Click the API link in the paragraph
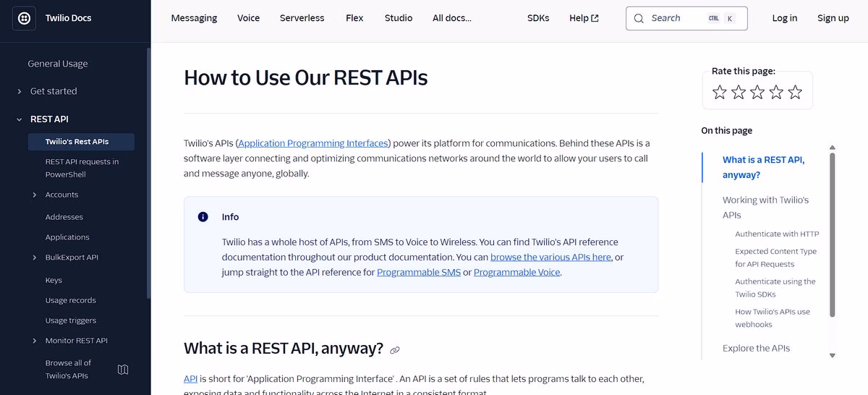Screen dimensions: 868x395 [190, 378]
